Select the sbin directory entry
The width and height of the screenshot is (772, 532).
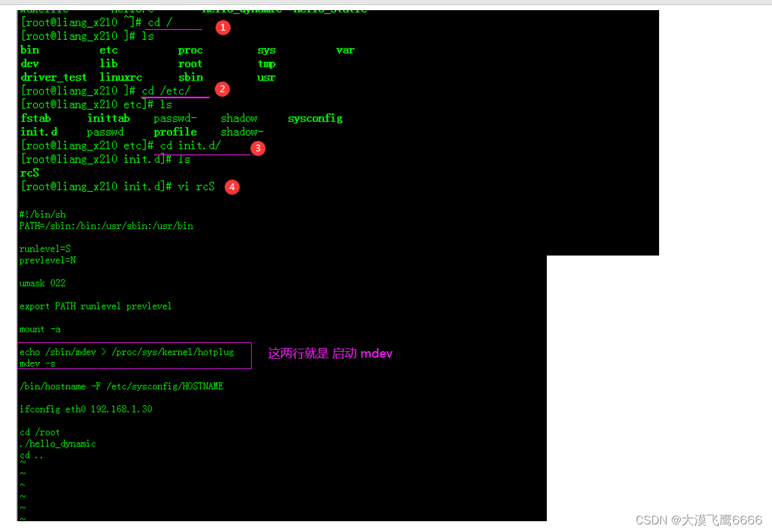[190, 77]
